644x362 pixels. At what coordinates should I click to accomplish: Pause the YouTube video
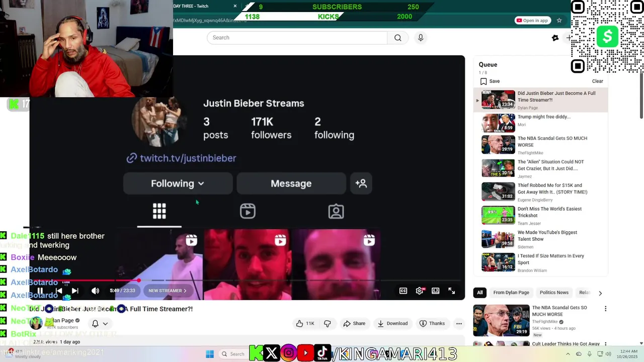(x=40, y=291)
